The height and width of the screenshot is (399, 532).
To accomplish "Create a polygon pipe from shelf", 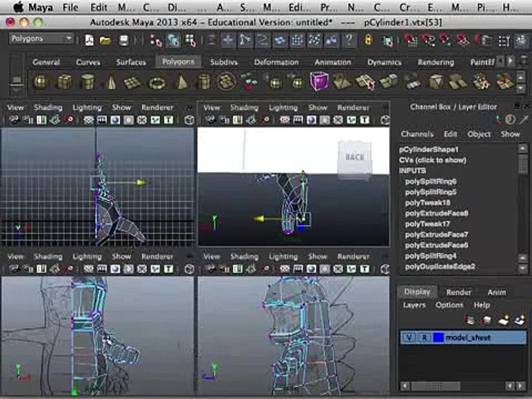I will coord(204,82).
